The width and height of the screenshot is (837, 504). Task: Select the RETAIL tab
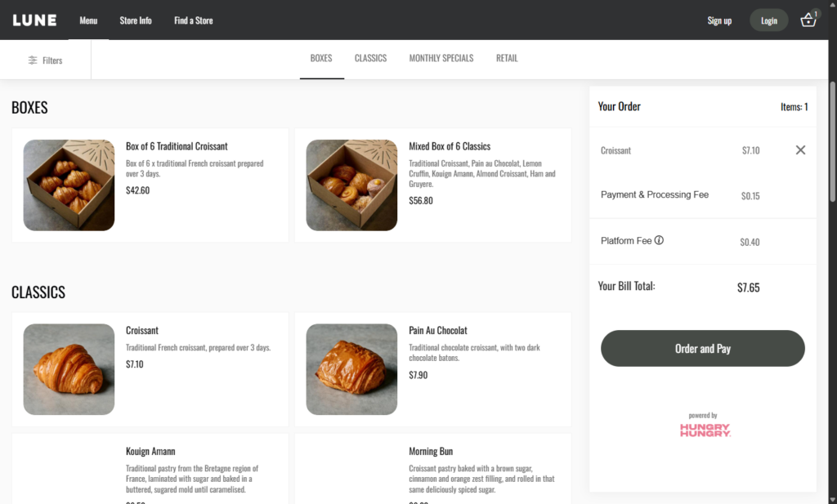(507, 58)
